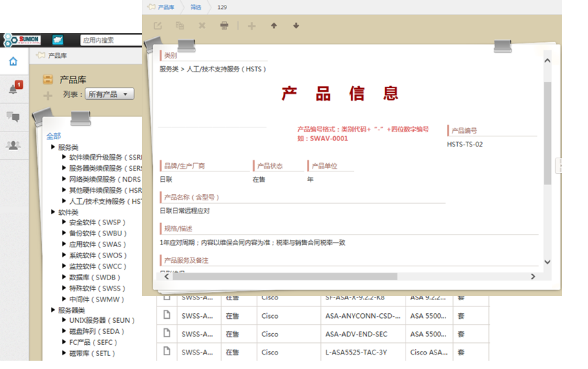Viewport: 588px width, 369px height.
Task: Go to previous record up arrow
Action: [x=274, y=25]
